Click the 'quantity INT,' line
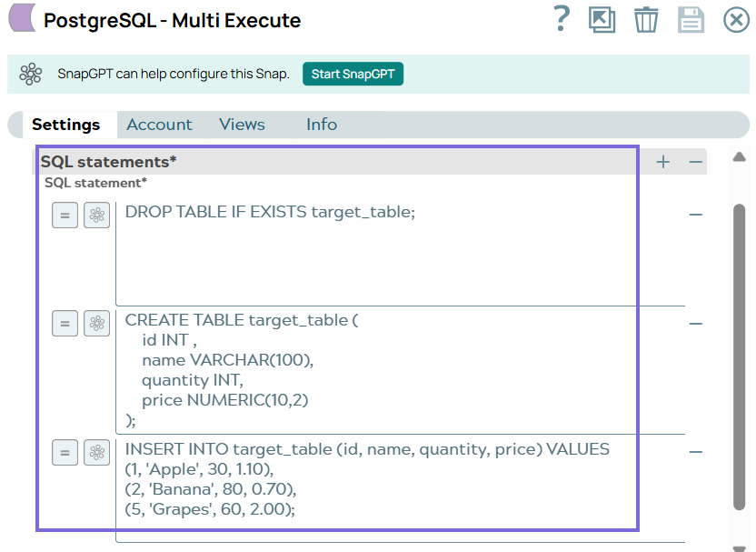 (193, 380)
